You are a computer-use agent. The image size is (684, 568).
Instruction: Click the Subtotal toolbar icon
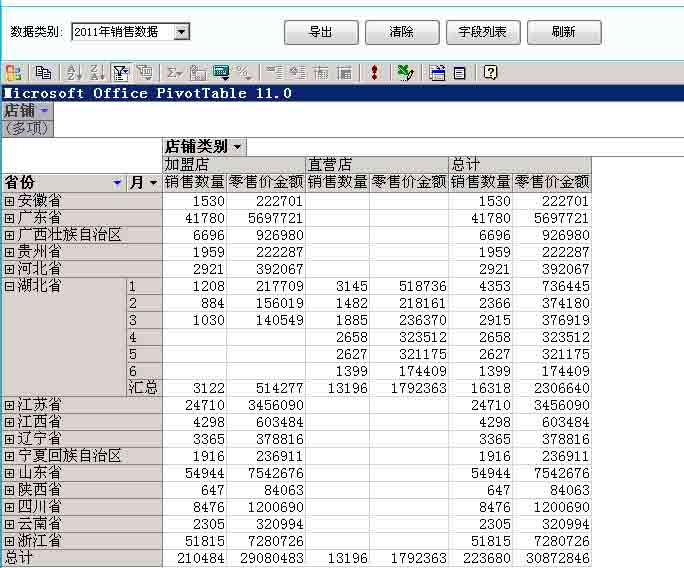pos(198,73)
